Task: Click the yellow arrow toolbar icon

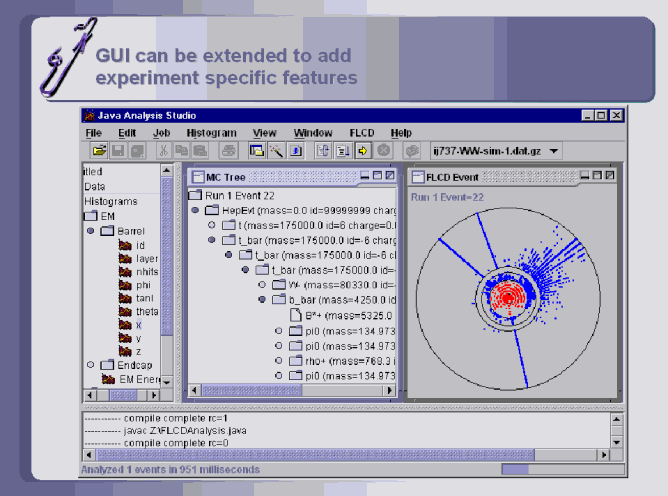Action: point(363,150)
